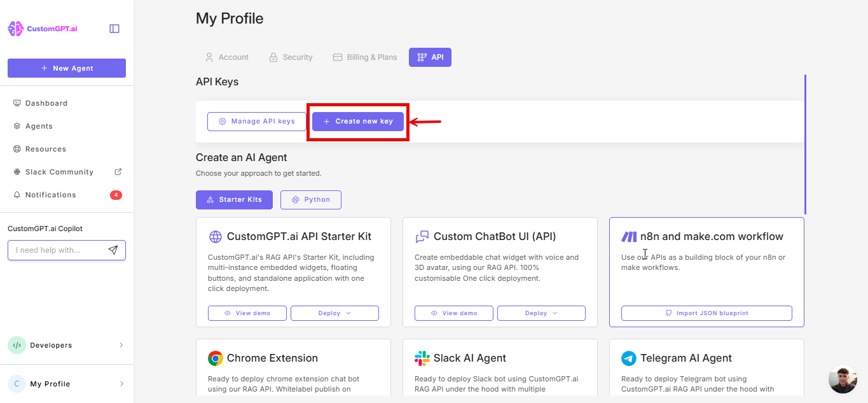Click the 'n8n and make.com workflow' heading
868x403 pixels.
712,237
